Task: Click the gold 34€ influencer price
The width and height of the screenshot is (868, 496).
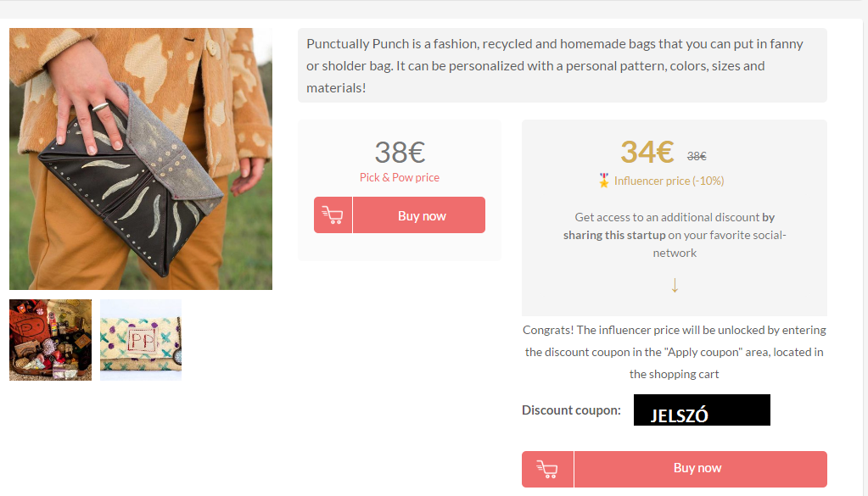Action: point(647,152)
